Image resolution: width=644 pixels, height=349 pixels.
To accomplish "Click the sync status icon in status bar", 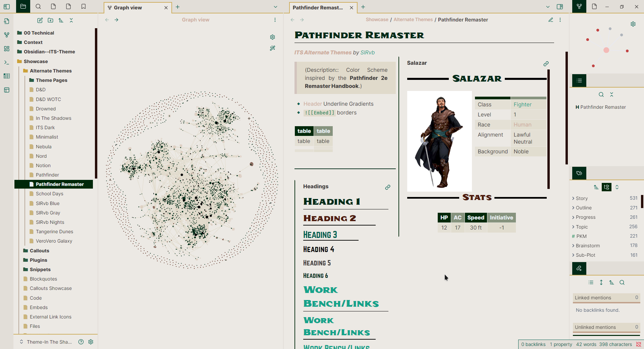I will click(639, 344).
